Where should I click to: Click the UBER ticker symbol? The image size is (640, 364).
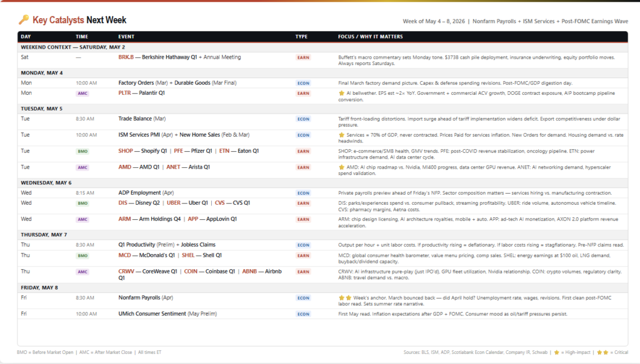pyautogui.click(x=174, y=202)
